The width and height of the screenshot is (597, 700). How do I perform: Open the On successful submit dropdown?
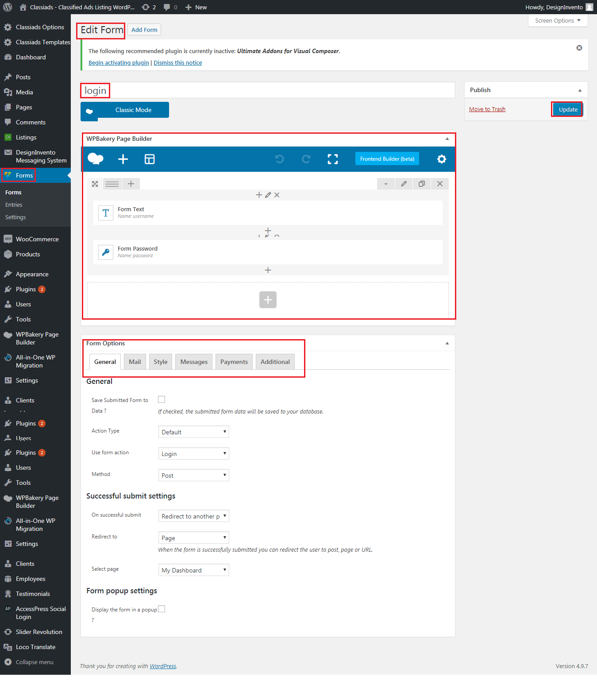click(x=194, y=516)
